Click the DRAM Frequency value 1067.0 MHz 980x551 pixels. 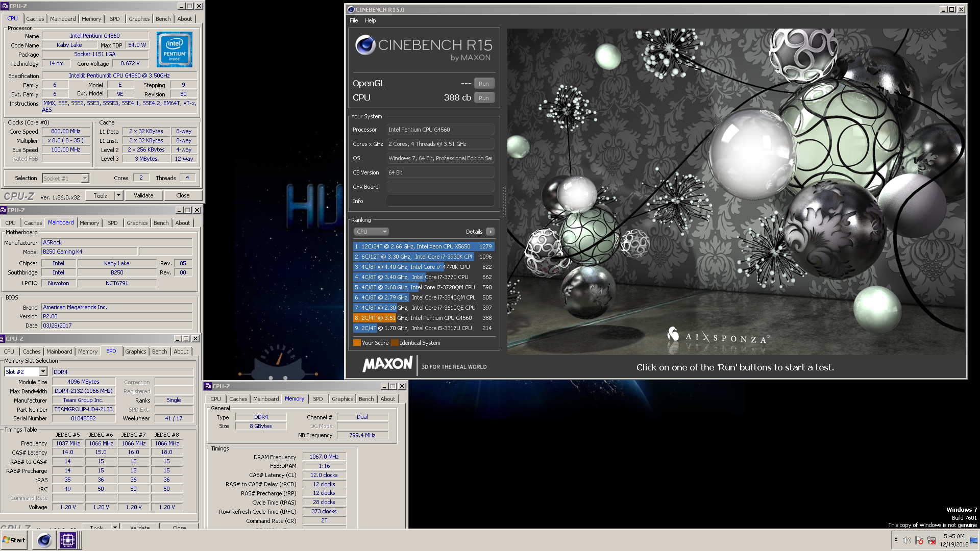tap(324, 457)
